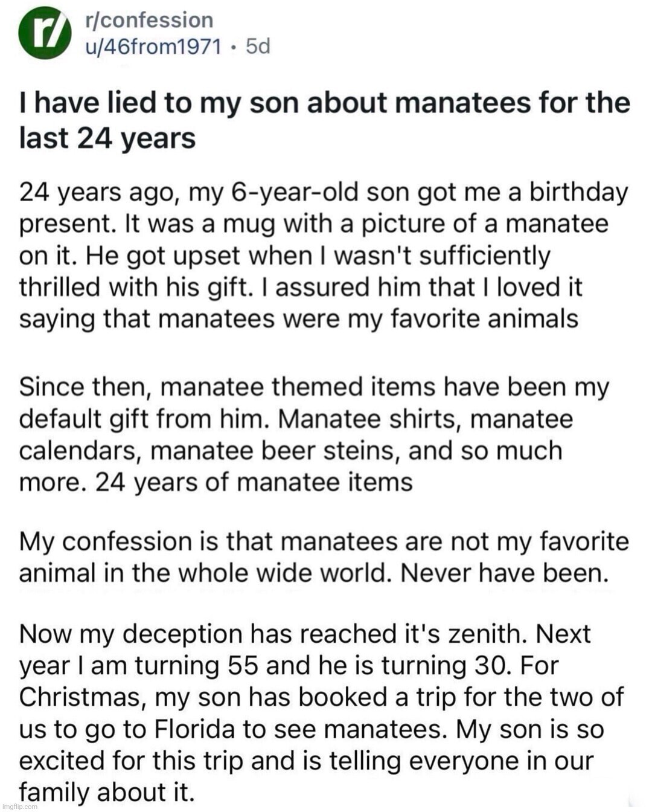Click the 5d post timestamp
The image size is (652, 812).
258,47
